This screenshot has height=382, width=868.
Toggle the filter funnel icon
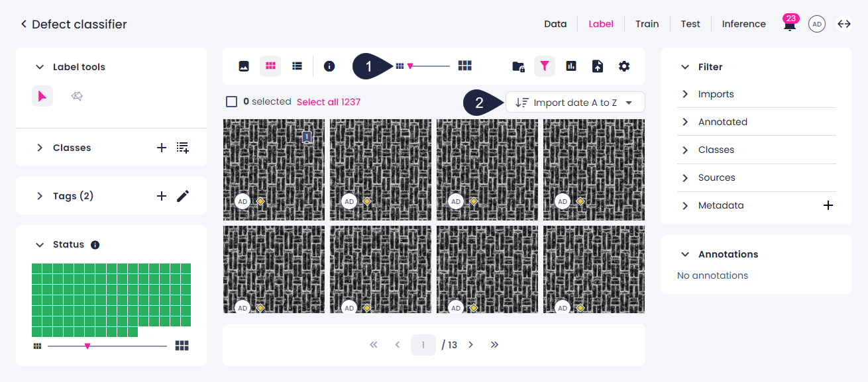click(x=545, y=66)
